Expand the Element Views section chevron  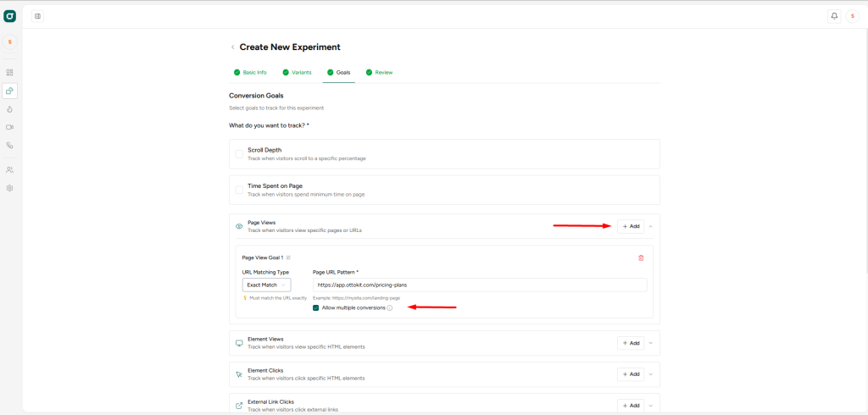651,343
